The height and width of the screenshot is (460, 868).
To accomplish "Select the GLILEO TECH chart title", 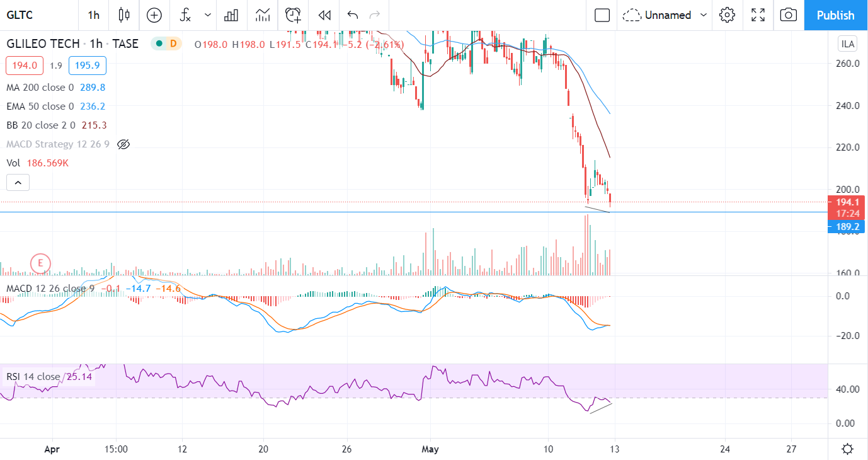I will pyautogui.click(x=43, y=44).
